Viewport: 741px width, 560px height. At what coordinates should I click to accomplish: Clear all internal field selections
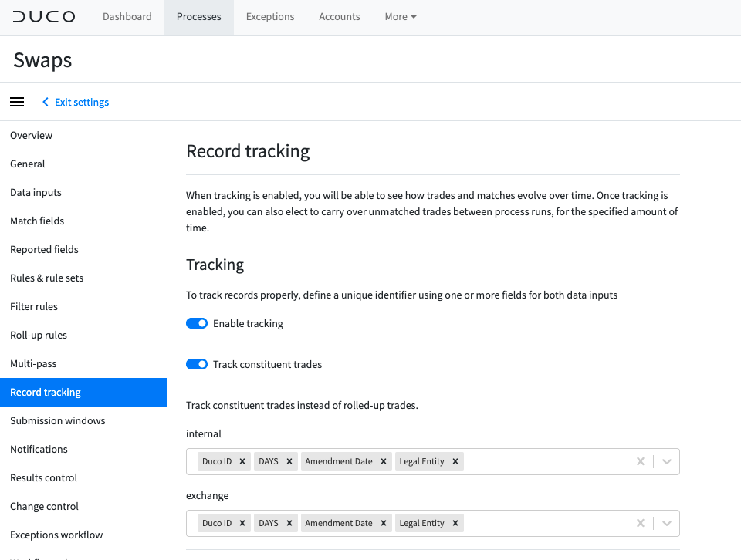click(x=641, y=461)
